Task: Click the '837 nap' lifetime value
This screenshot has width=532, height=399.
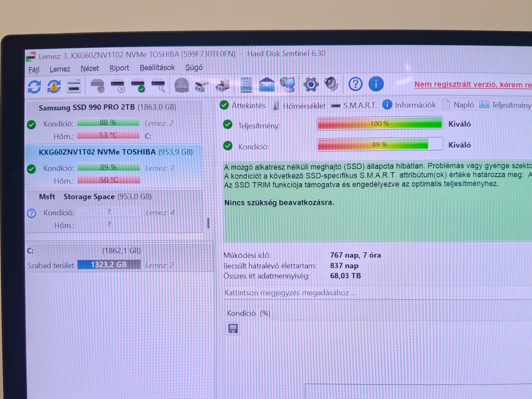Action: [344, 265]
